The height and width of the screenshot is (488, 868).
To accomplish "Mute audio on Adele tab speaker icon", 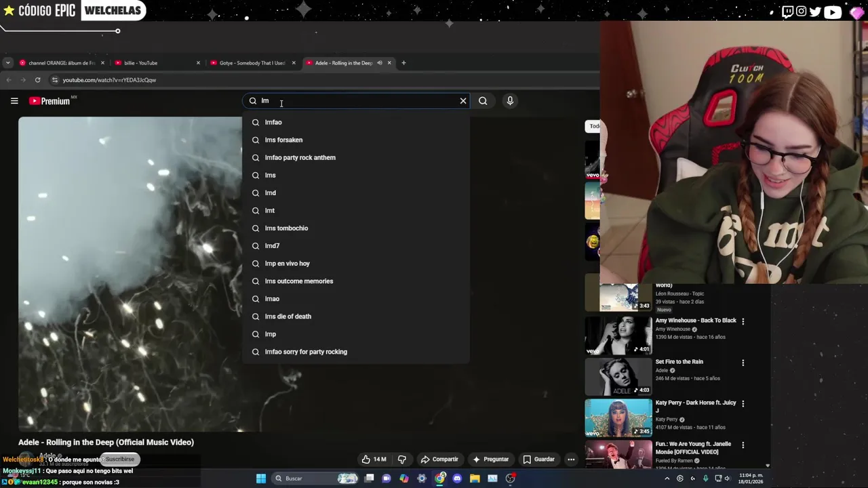I will [380, 63].
